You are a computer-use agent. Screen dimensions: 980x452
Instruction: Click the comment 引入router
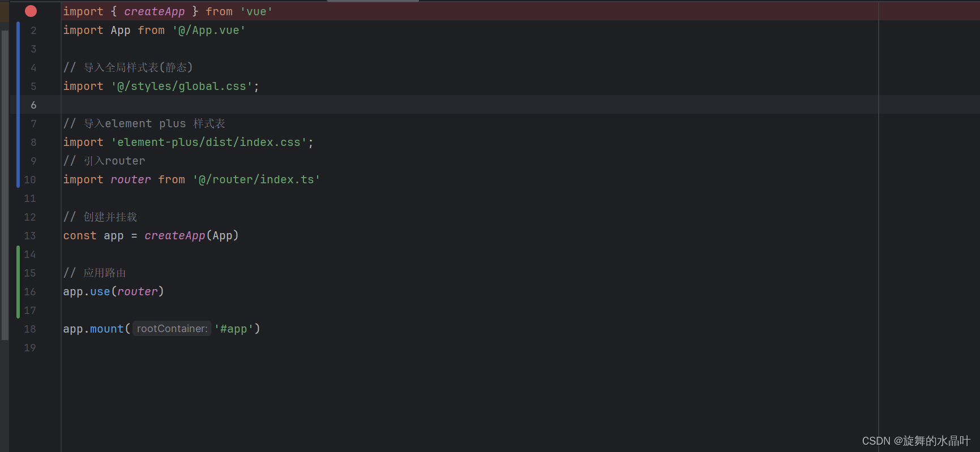point(104,161)
